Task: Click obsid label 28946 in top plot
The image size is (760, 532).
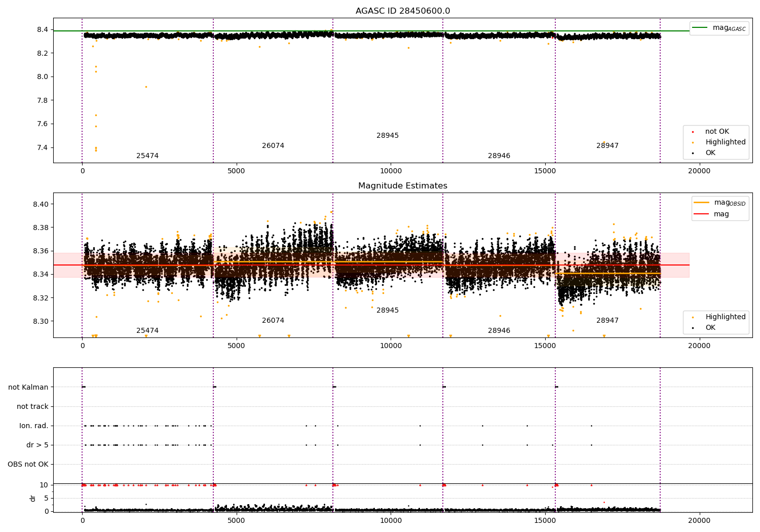Action: pos(499,156)
